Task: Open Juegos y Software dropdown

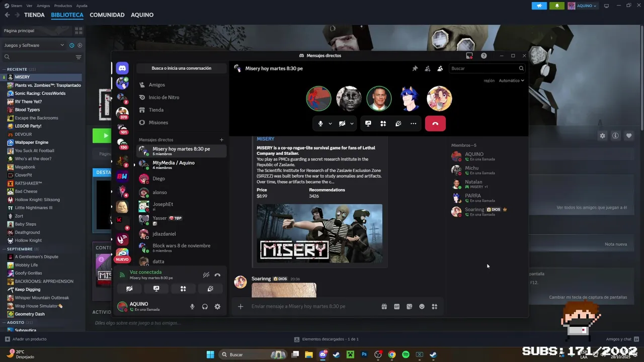Action: (x=34, y=45)
